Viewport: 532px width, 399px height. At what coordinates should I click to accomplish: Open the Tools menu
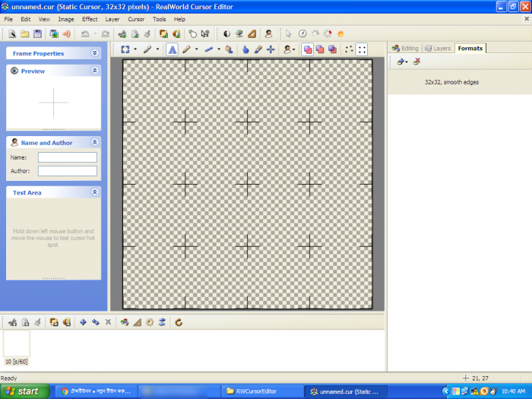click(x=159, y=19)
